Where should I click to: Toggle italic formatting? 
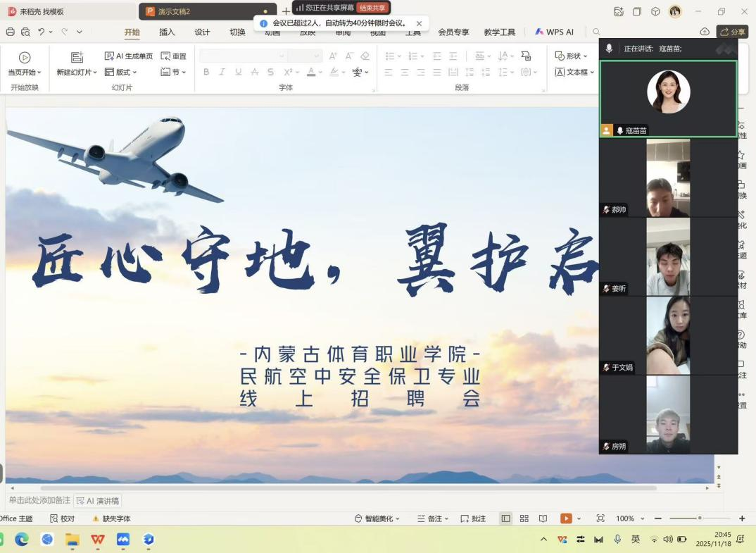click(222, 72)
